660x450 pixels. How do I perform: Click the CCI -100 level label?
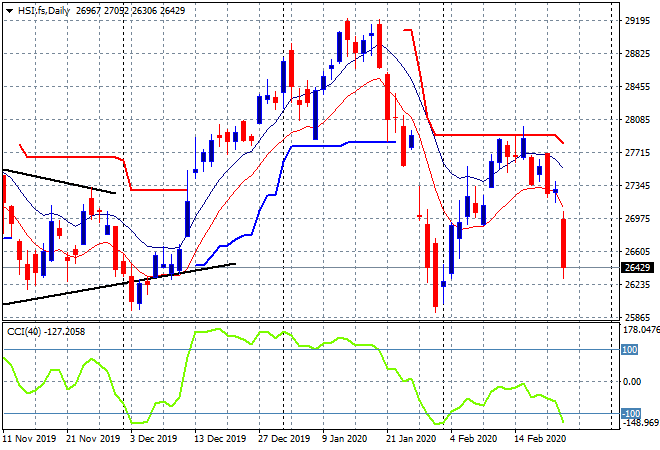click(631, 413)
